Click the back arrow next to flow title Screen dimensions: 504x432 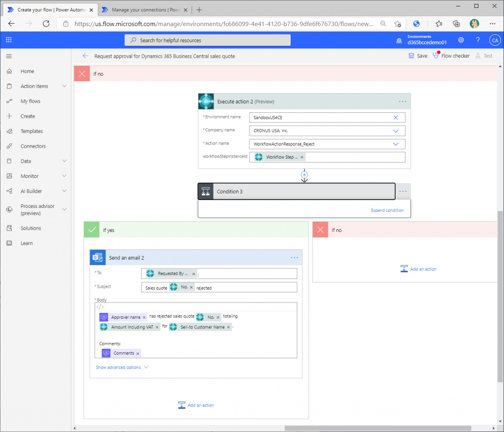coord(85,56)
